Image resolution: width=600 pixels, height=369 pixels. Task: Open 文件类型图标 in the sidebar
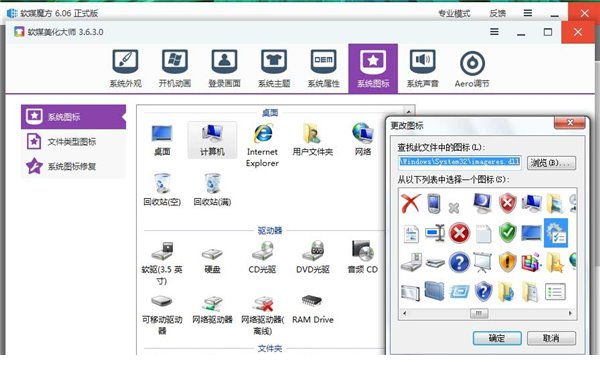click(x=73, y=142)
